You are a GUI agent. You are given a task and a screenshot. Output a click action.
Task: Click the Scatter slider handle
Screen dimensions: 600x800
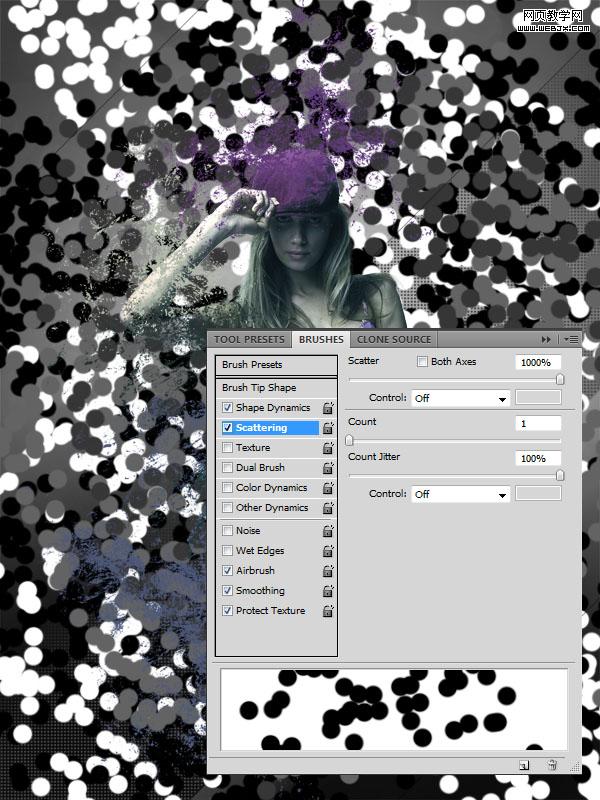560,380
